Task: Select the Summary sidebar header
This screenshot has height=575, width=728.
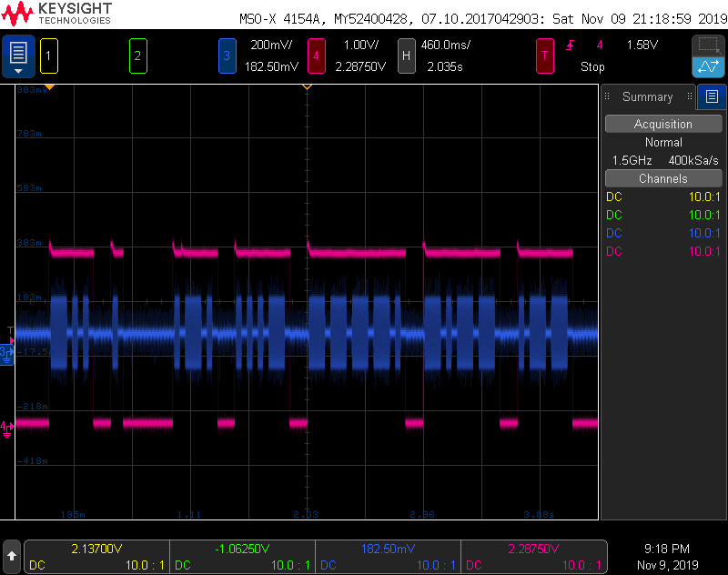Action: pyautogui.click(x=647, y=96)
